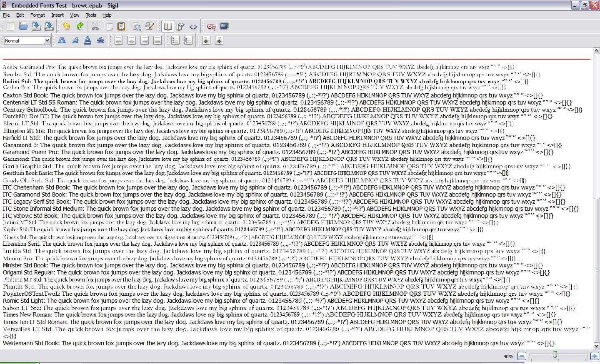Click the 'Fairfield LT Std' sample line

click(269, 138)
